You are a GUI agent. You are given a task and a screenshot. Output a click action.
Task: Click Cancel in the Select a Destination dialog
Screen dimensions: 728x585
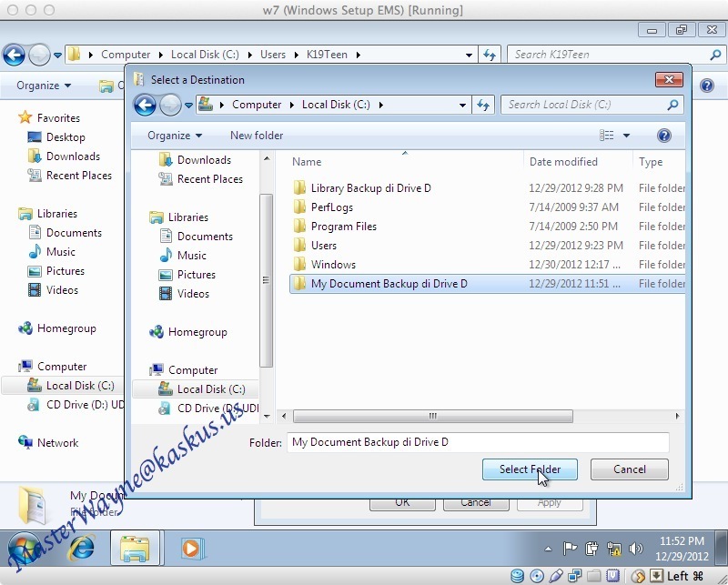pos(629,469)
